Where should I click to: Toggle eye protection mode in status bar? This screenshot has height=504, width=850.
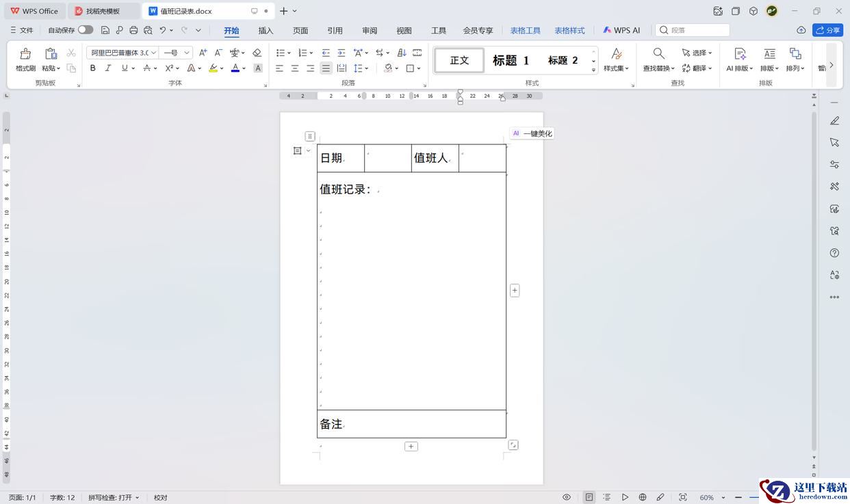coord(567,497)
